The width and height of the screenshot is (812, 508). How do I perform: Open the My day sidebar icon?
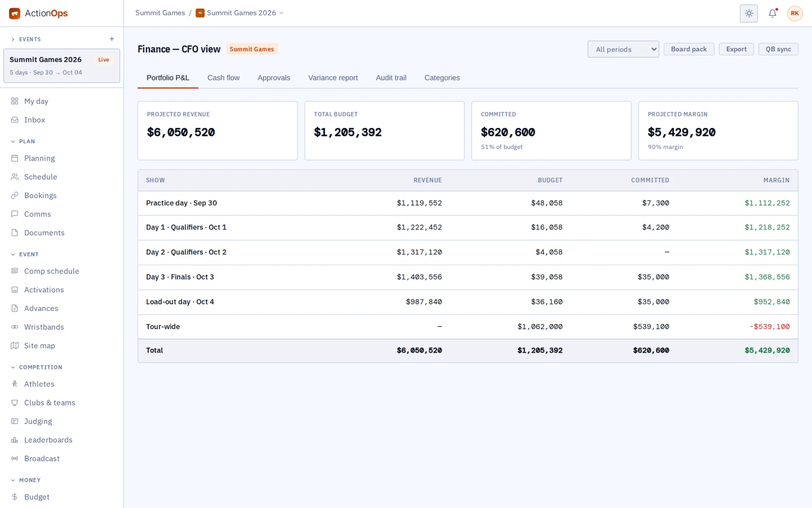click(x=15, y=101)
